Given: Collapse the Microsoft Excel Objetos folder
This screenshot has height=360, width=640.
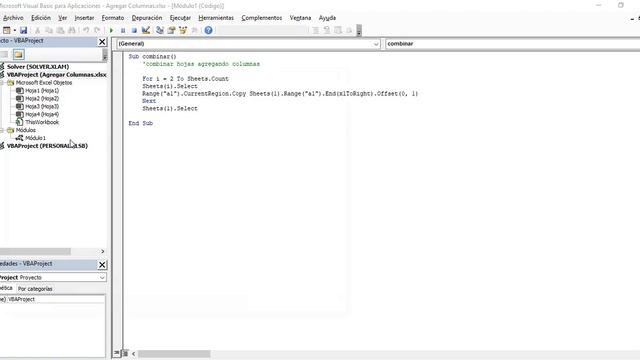Looking at the screenshot, I should coord(2,82).
